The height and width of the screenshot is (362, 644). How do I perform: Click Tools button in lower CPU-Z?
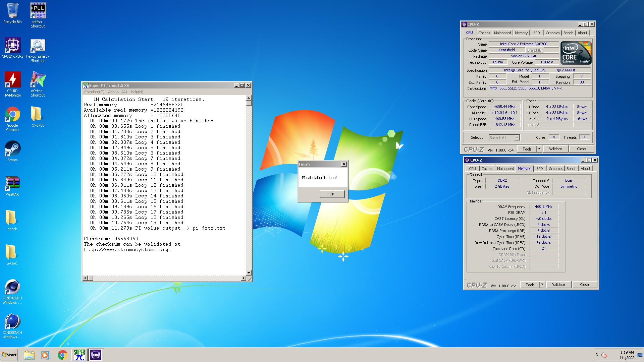coord(530,285)
